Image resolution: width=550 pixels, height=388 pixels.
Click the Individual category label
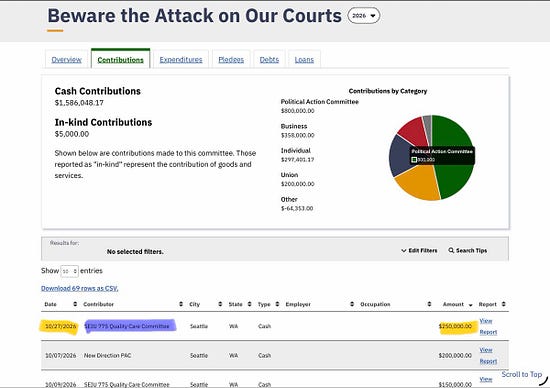[x=296, y=150]
